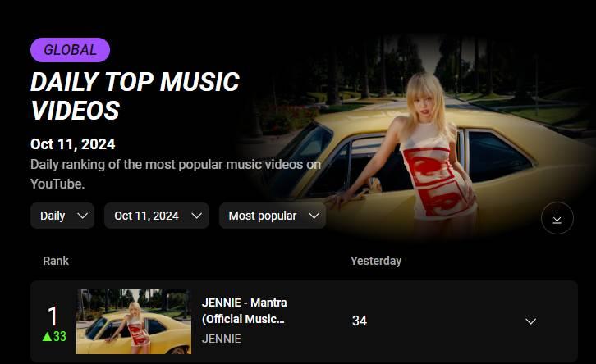
Task: Open the JENNIE - Mantra video title link
Action: (x=244, y=311)
